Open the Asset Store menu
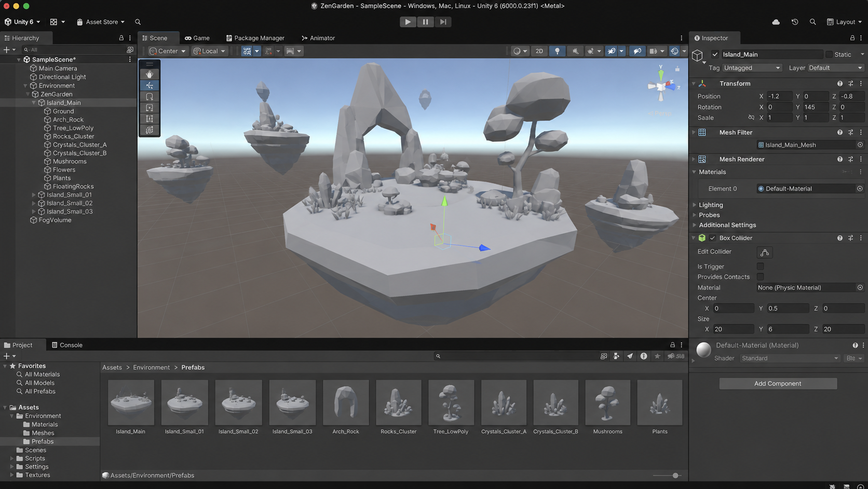Image resolution: width=868 pixels, height=489 pixels. pos(101,22)
